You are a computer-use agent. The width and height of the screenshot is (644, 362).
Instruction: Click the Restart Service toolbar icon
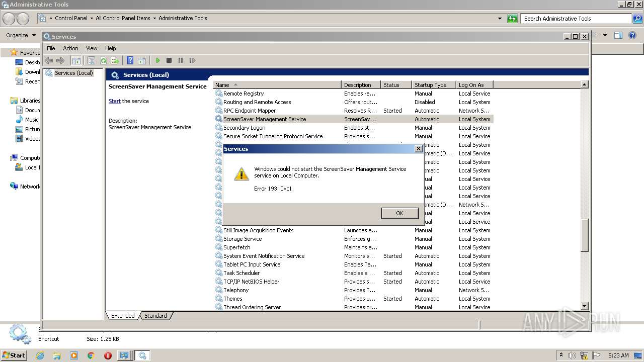click(192, 60)
